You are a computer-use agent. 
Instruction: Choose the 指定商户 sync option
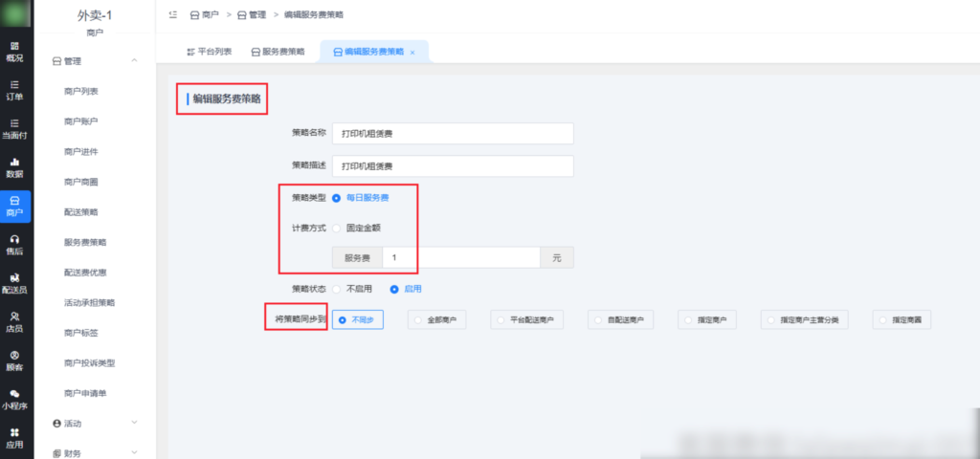(x=707, y=319)
